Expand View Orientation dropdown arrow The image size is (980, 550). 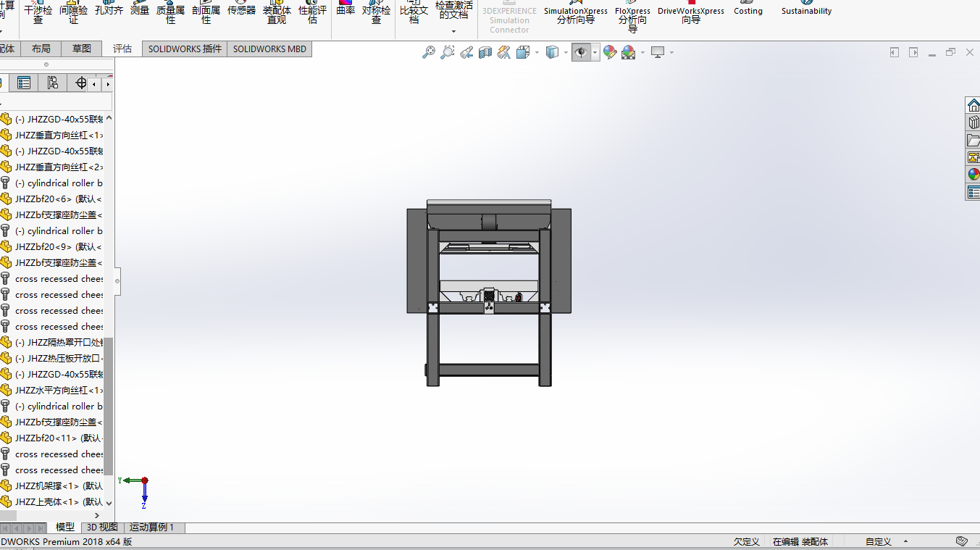[x=537, y=52]
